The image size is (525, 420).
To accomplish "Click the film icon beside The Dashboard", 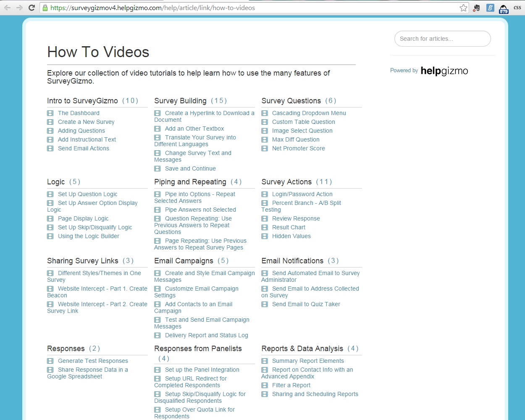I will pyautogui.click(x=50, y=113).
